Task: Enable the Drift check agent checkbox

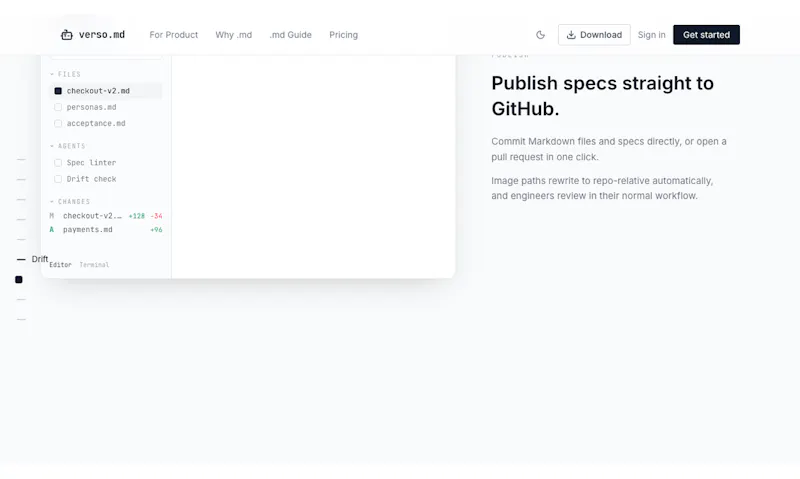Action: coord(58,179)
